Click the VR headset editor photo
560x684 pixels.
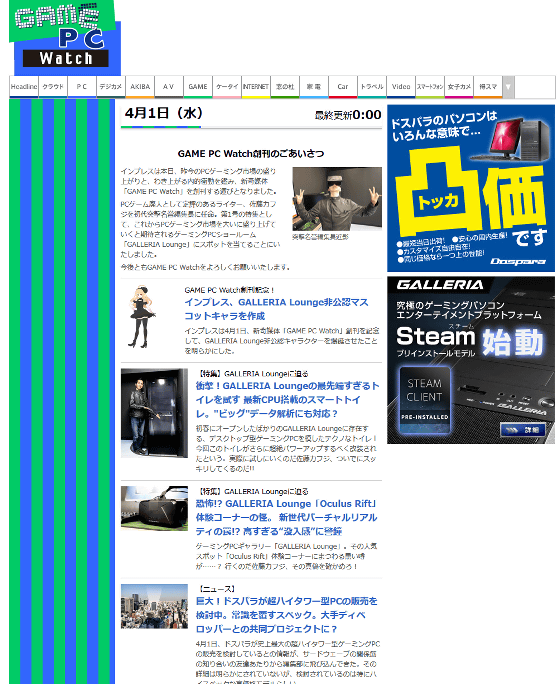tap(337, 199)
